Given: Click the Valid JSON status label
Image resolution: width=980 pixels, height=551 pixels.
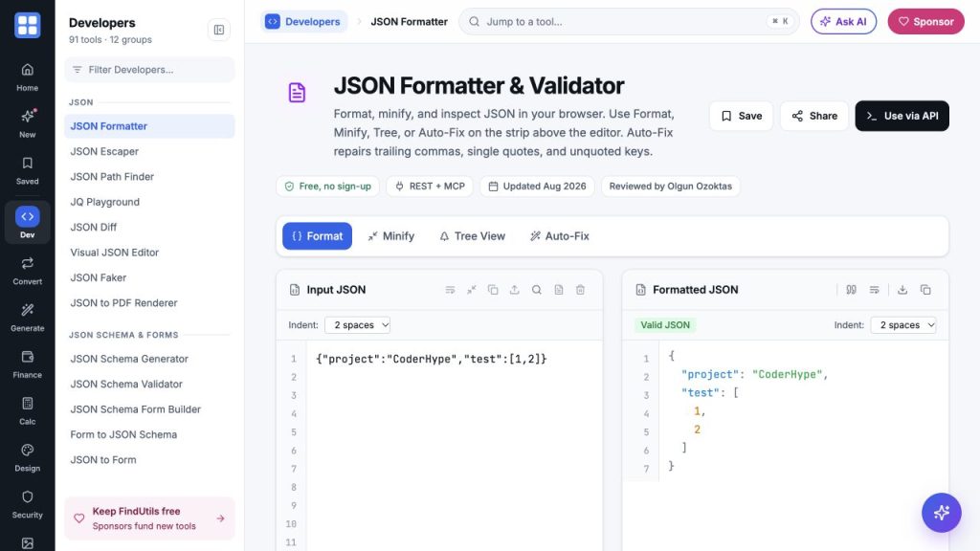Looking at the screenshot, I should pyautogui.click(x=665, y=325).
